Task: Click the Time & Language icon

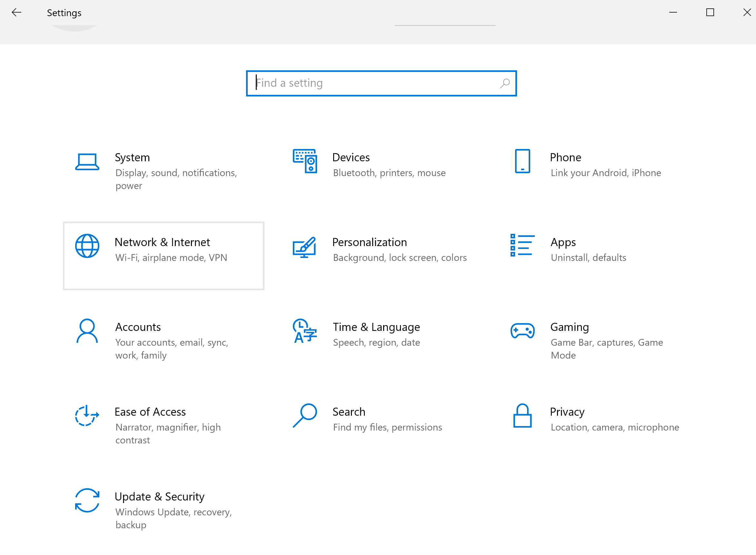Action: click(304, 331)
